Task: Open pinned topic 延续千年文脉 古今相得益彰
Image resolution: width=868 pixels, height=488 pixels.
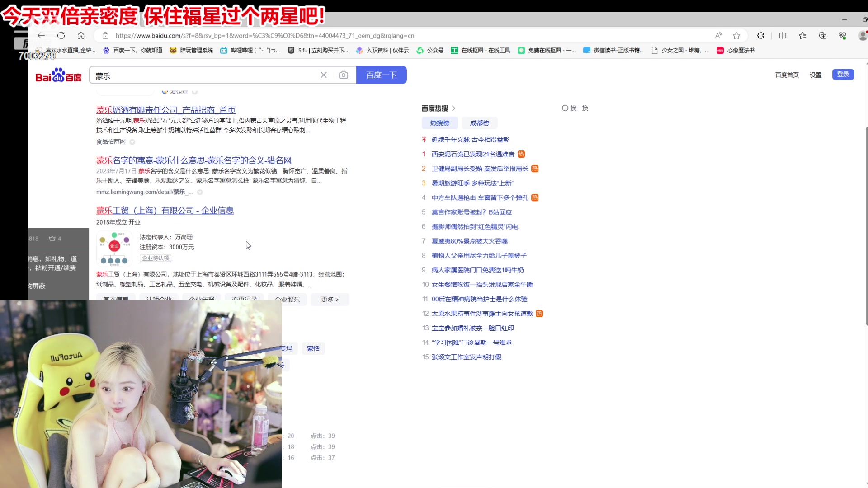Action: point(470,140)
